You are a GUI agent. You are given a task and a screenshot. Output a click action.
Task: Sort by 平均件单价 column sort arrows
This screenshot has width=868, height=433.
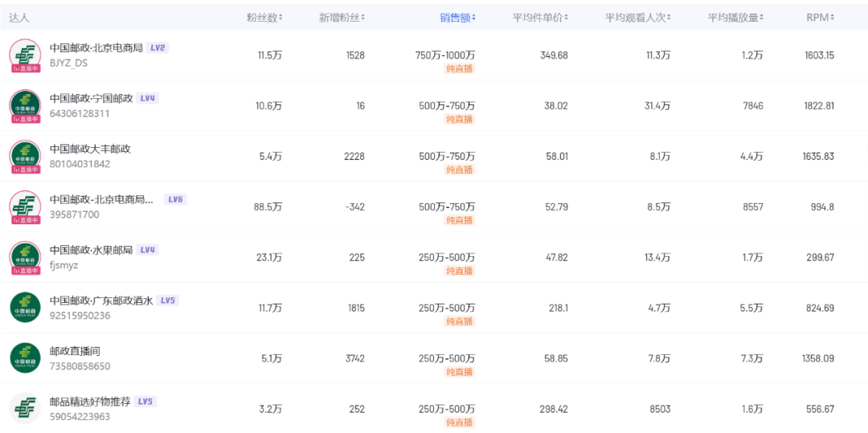[x=567, y=18]
